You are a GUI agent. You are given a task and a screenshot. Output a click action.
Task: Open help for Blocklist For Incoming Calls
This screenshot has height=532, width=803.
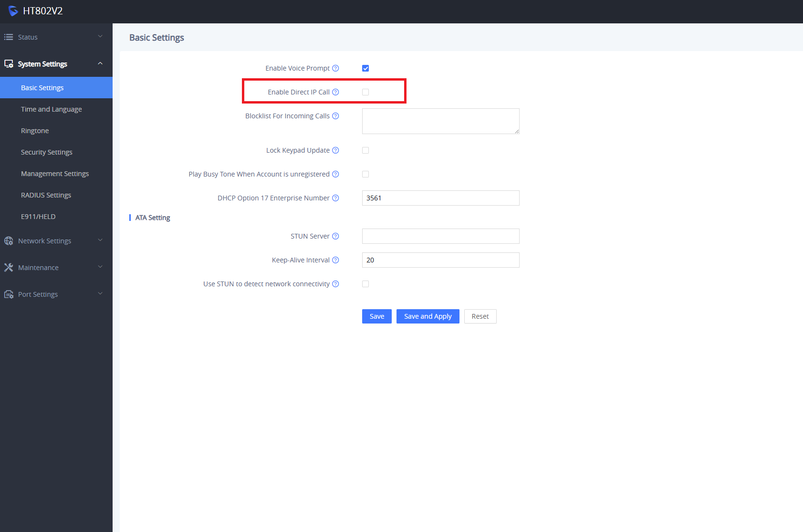pyautogui.click(x=335, y=116)
